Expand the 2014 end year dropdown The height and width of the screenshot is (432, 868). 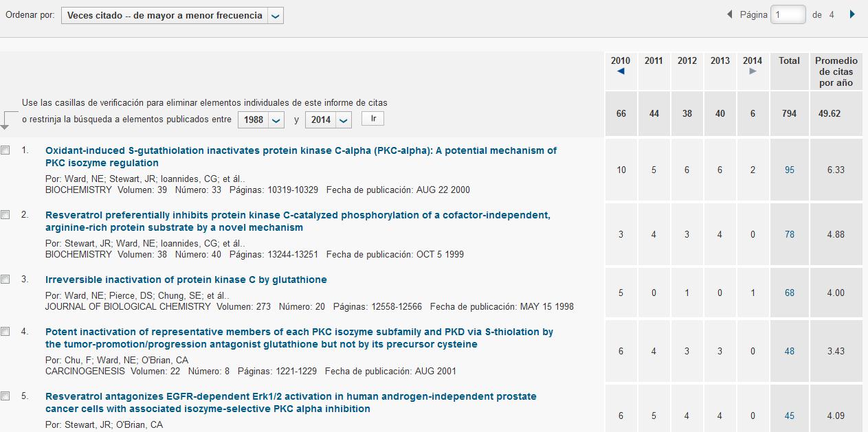[328, 120]
